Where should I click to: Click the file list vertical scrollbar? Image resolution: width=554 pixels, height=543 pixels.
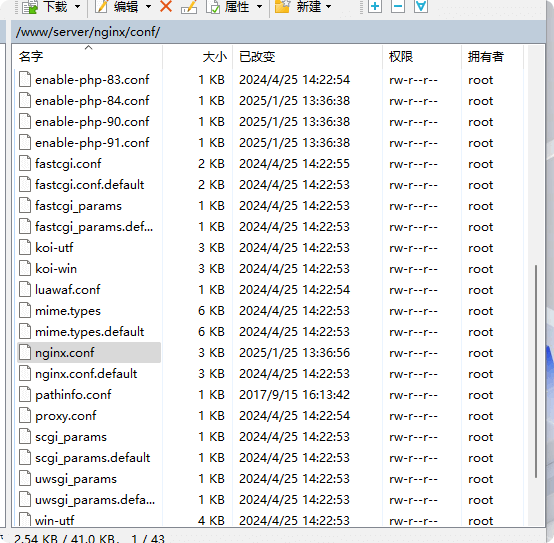click(536, 371)
